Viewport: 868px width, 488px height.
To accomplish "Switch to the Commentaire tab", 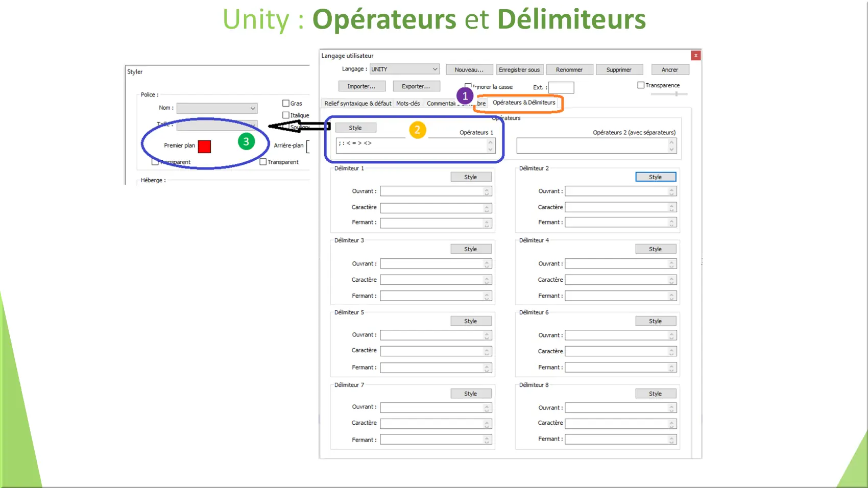I will pyautogui.click(x=441, y=103).
